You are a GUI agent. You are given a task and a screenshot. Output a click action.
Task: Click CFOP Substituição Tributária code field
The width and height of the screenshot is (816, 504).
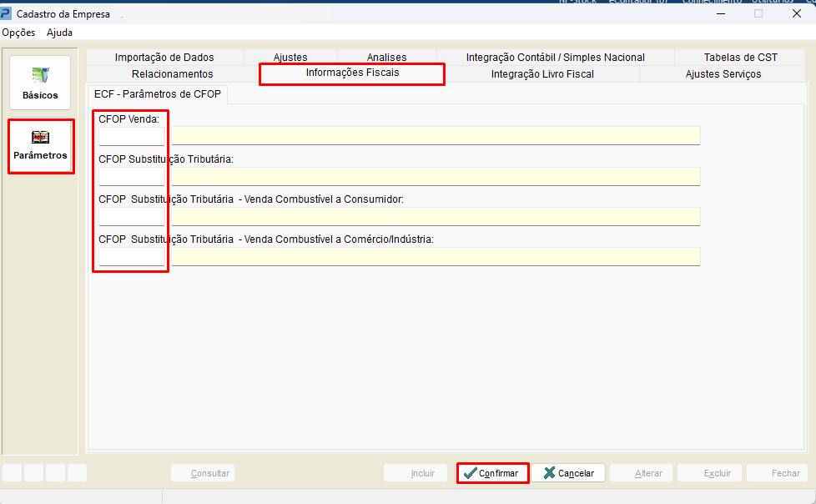[x=132, y=177]
